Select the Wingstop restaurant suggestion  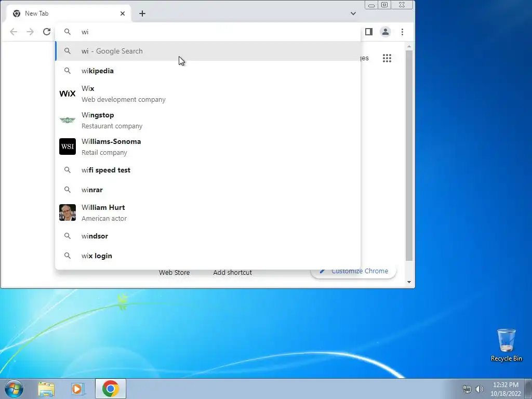pos(208,120)
